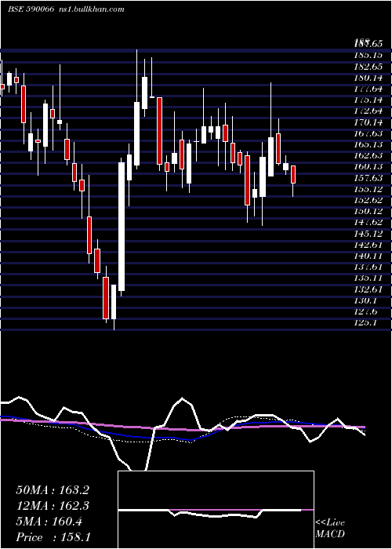This screenshot has height=549, width=392.
Task: Select the 177.64 price axis label
Action: click(x=368, y=89)
